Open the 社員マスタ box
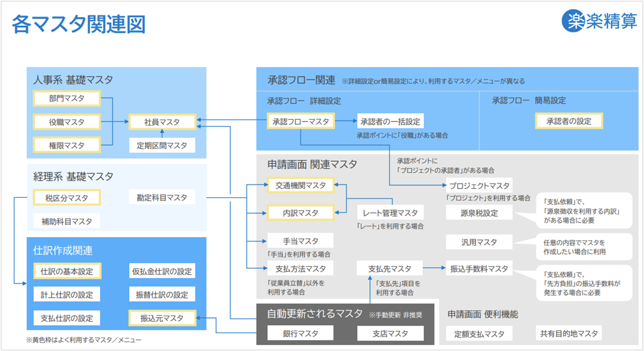Viewport: 644px width, 351px height. click(162, 122)
